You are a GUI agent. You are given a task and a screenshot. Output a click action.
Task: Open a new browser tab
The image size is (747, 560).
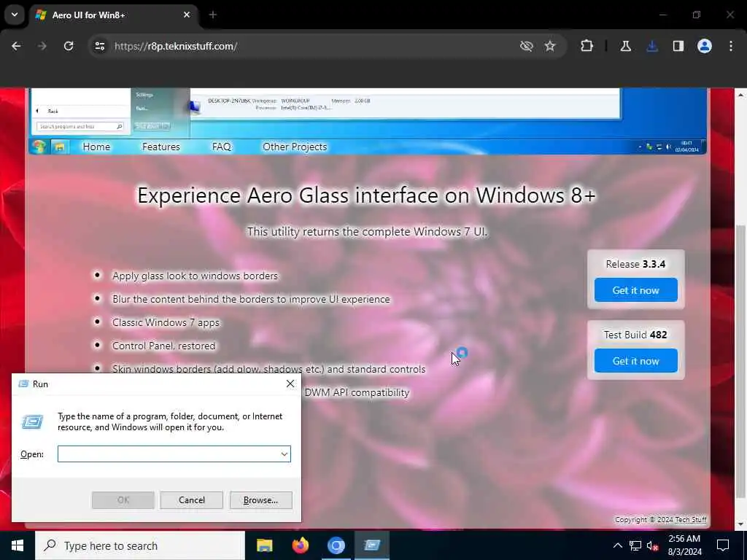tap(212, 15)
